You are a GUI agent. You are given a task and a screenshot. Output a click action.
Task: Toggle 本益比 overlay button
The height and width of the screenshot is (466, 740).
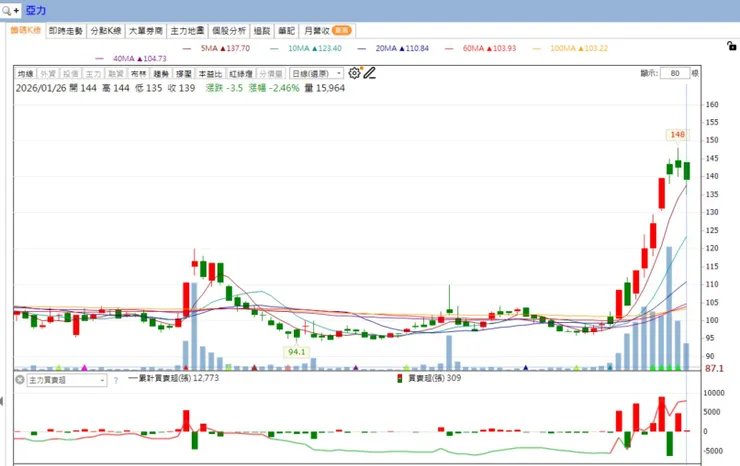coord(210,74)
